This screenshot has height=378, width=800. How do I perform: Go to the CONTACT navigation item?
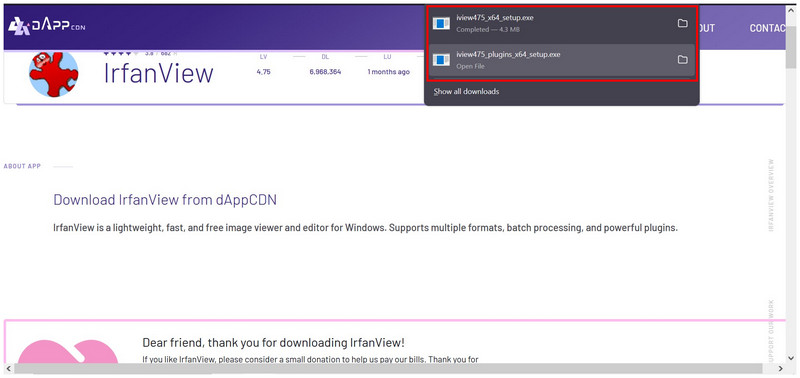pyautogui.click(x=767, y=28)
